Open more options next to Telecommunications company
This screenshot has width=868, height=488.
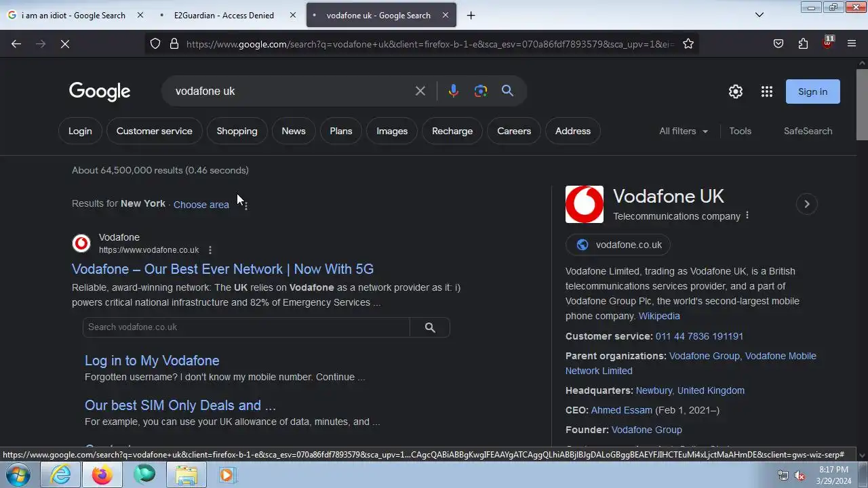click(747, 216)
